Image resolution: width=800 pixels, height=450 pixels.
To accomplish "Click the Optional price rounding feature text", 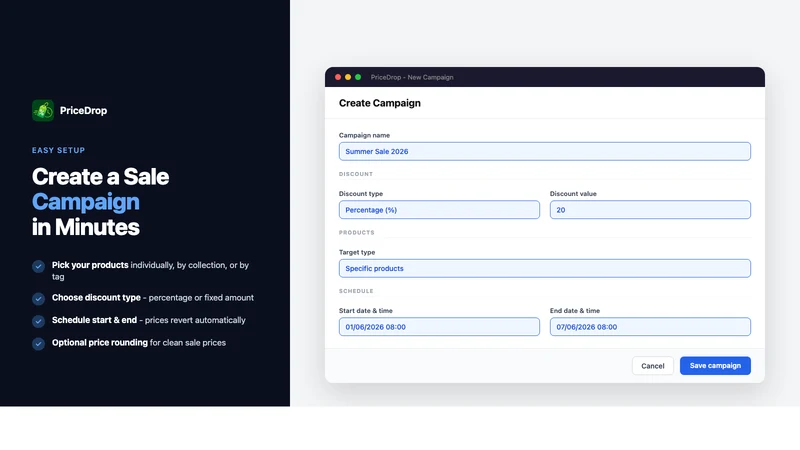I will [x=139, y=343].
